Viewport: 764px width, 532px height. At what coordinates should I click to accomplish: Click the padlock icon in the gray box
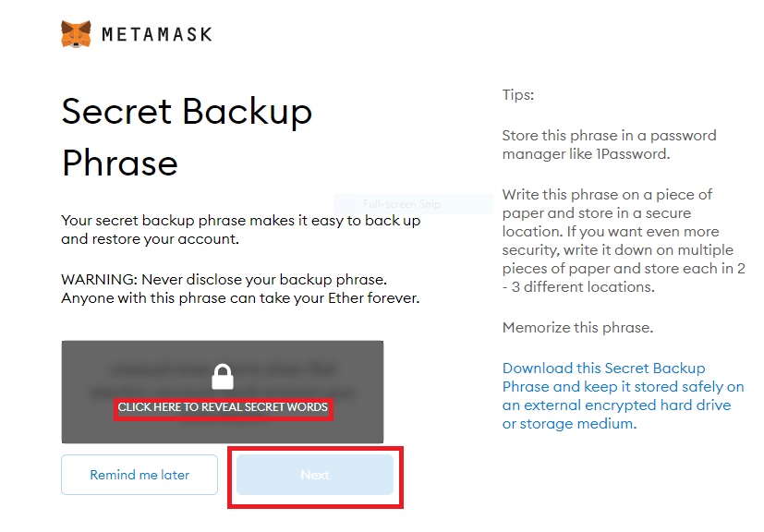(x=223, y=377)
